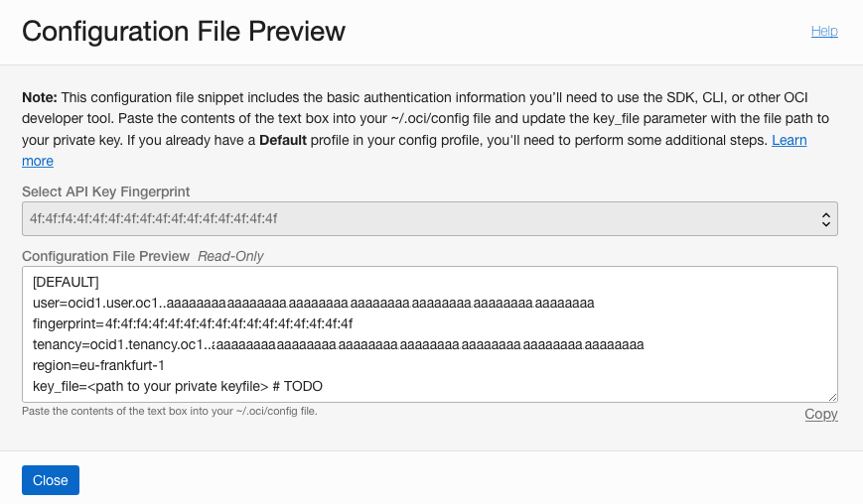The height and width of the screenshot is (504, 863).
Task: Click the key_file path TODO line
Action: pos(177,386)
